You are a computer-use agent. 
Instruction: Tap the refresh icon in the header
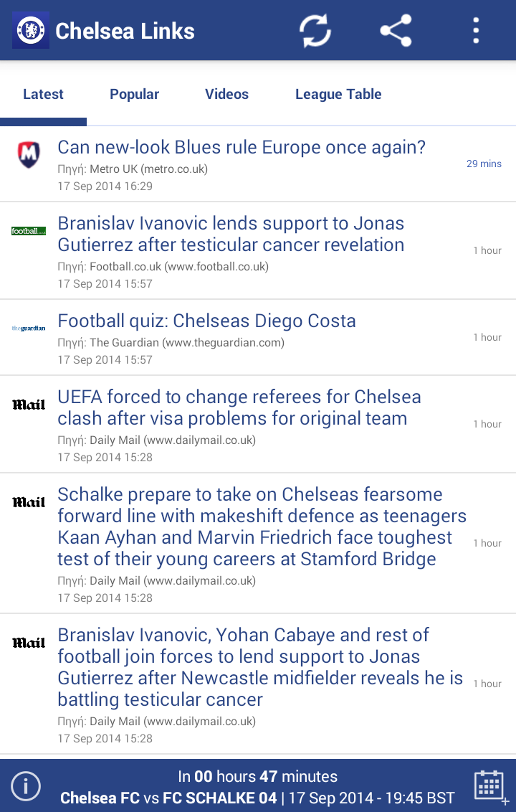(315, 31)
